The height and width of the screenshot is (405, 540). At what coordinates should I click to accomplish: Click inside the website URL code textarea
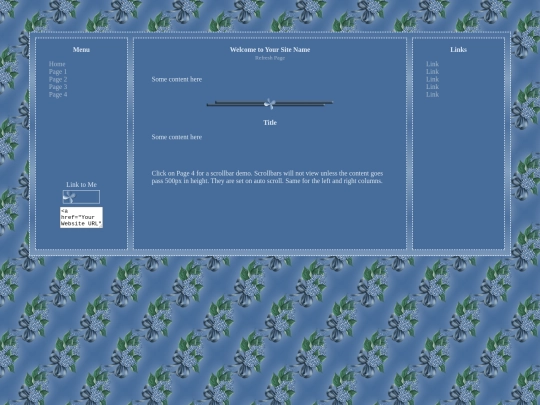[81, 217]
